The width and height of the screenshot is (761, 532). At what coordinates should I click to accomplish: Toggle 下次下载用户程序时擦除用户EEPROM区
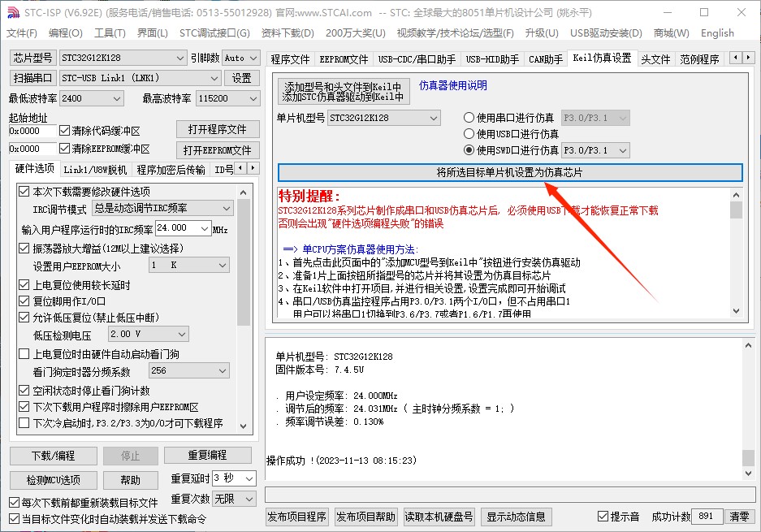click(24, 407)
